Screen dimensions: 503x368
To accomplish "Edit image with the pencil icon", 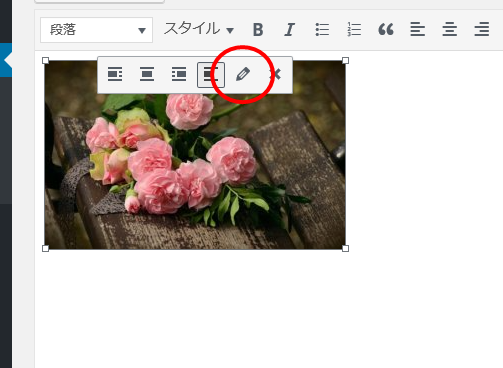I will [243, 74].
